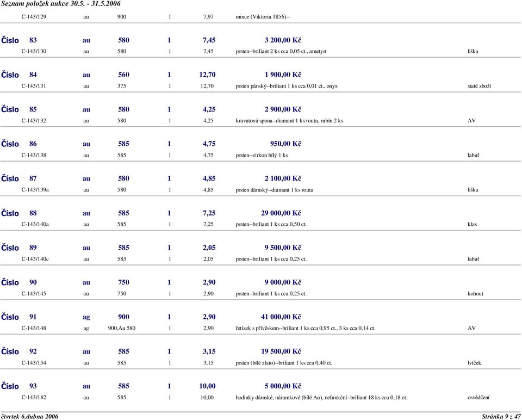Click hallmark text 'kohout'

[x=475, y=294]
